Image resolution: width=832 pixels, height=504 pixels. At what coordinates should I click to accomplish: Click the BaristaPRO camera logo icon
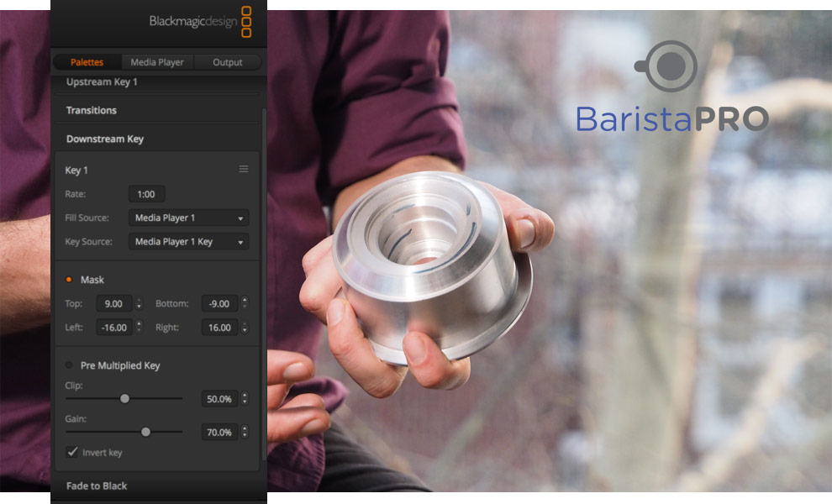click(668, 66)
